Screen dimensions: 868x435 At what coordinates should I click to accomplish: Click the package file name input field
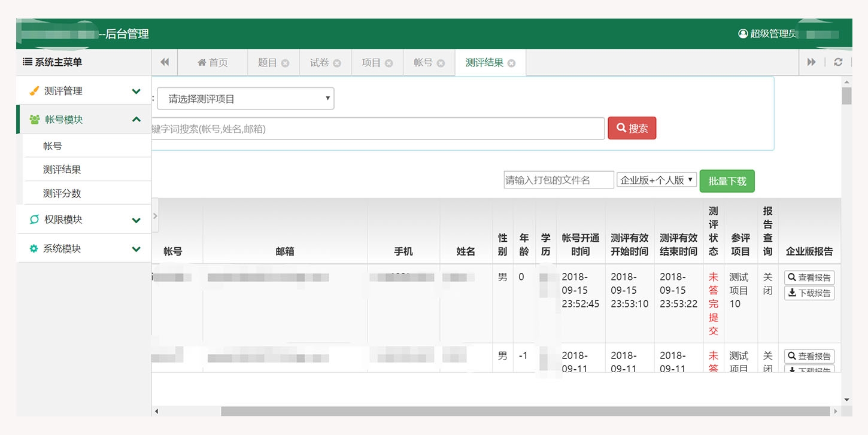pyautogui.click(x=559, y=180)
